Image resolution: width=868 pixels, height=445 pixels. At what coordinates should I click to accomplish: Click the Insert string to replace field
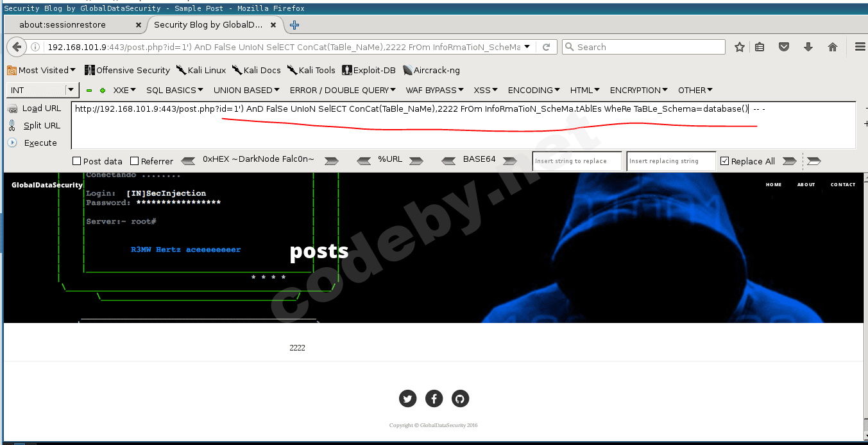[x=577, y=161]
